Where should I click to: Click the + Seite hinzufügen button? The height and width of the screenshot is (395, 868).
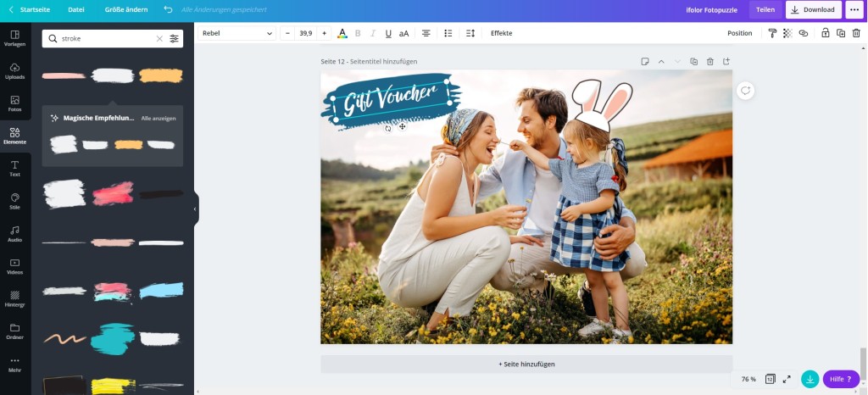[526, 364]
